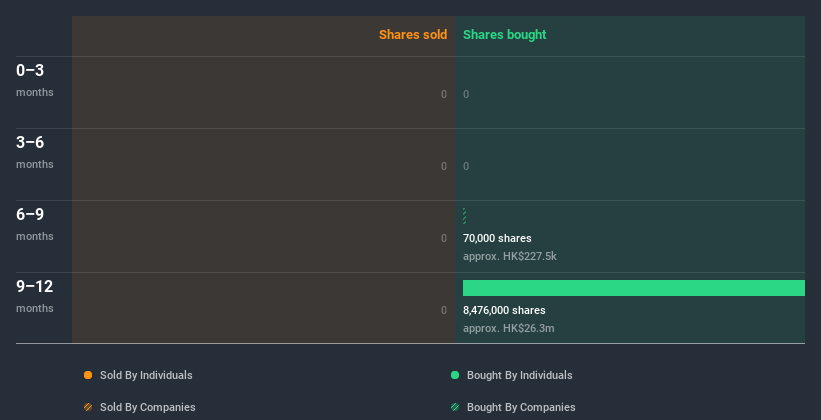Click the small striped 6–9 months bar

point(465,216)
